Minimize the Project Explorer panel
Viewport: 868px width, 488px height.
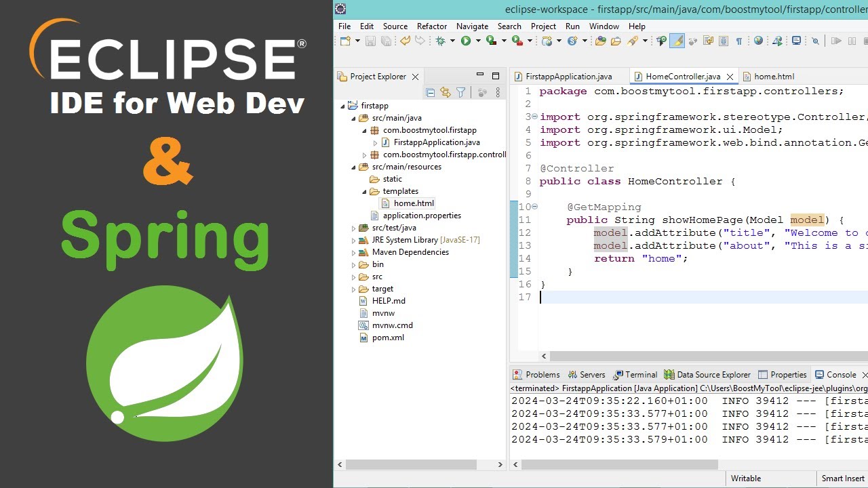480,75
